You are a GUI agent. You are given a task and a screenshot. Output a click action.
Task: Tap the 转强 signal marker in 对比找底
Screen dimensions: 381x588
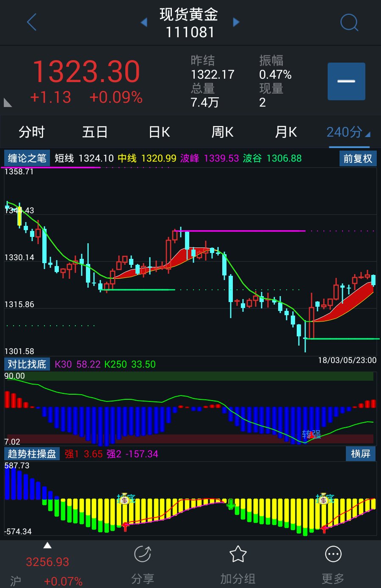coord(312,434)
